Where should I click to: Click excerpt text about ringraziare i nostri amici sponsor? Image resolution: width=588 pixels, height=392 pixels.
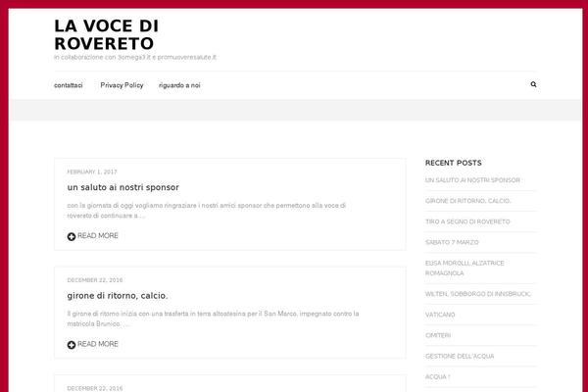206,211
